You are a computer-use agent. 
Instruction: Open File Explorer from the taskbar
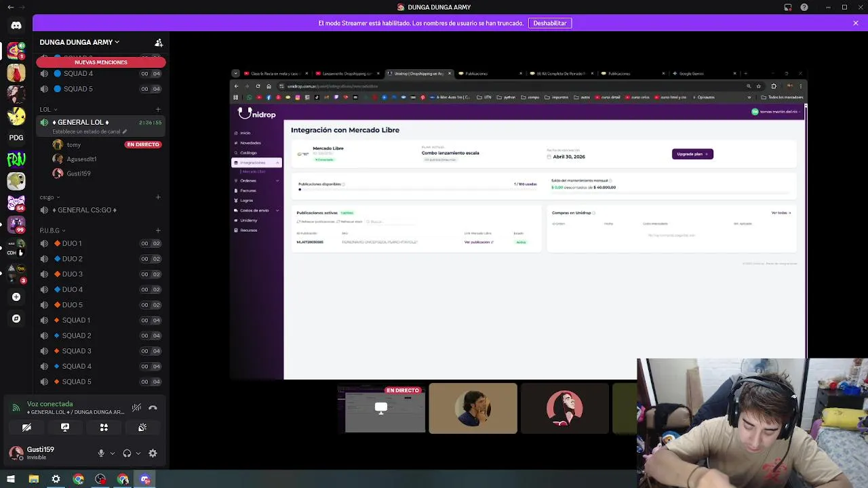pyautogui.click(x=34, y=479)
